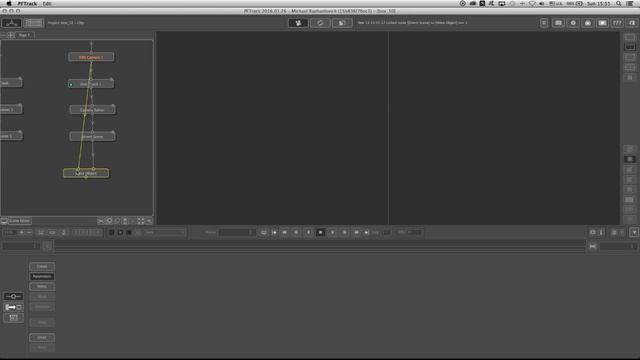Image resolution: width=640 pixels, height=360 pixels.
Task: Click the snapshot camera icon in top-right toolbar
Action: pyautogui.click(x=588, y=23)
